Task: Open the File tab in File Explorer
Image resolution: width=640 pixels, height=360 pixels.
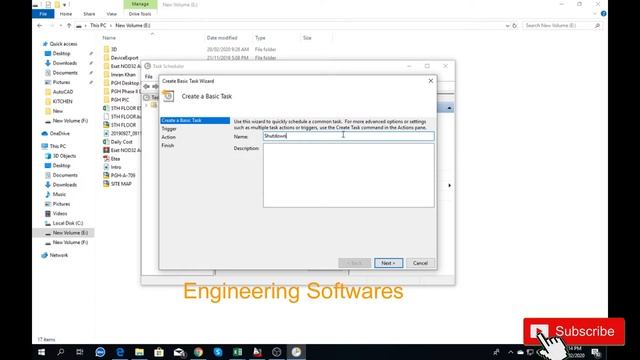Action: pos(43,14)
